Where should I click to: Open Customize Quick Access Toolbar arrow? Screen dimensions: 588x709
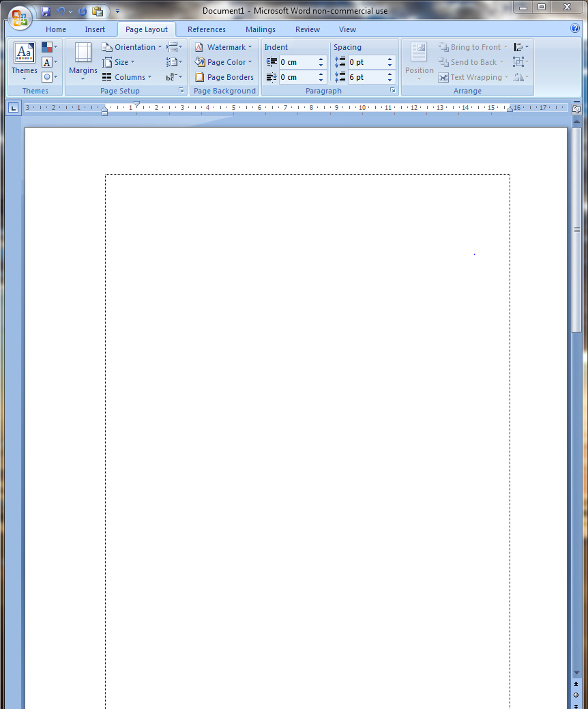click(x=117, y=12)
